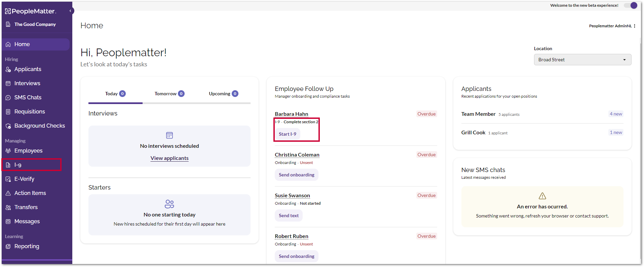Click the I-9 document icon
This screenshot has width=644, height=267.
pos(8,165)
